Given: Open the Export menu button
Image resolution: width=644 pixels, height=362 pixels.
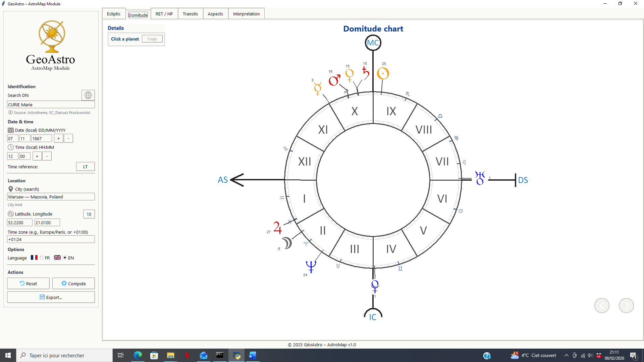Looking at the screenshot, I should 51,297.
